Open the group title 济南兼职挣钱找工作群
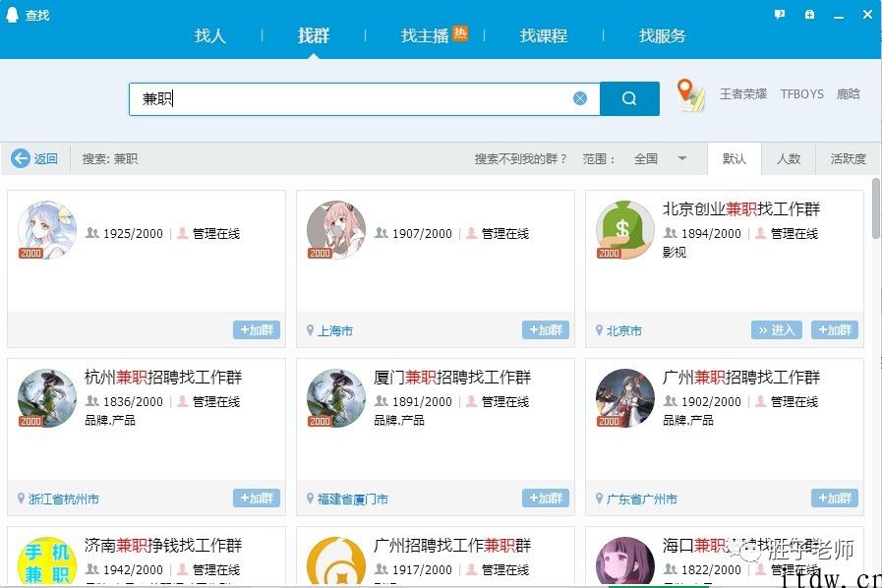Screen dimensions: 882x588 click(x=163, y=545)
